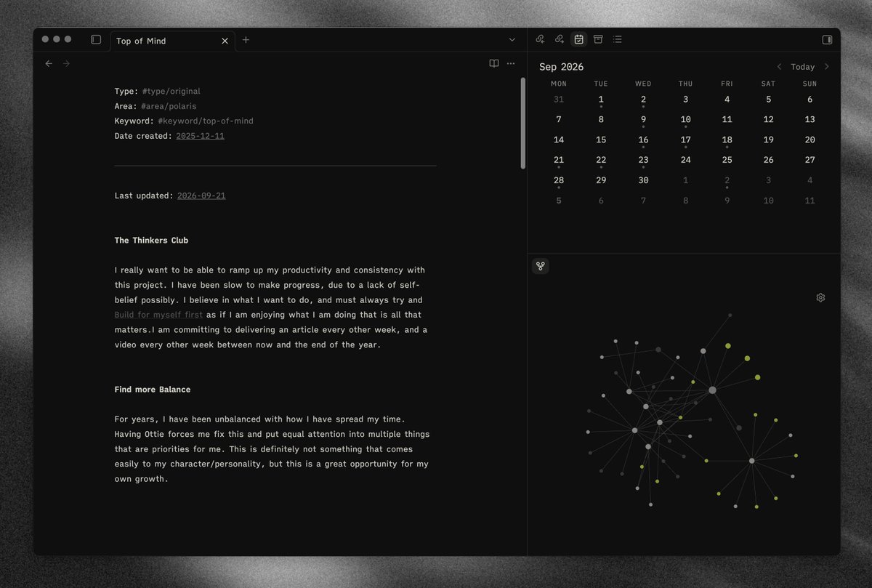This screenshot has width=872, height=588.
Task: Open the outgoing links pane icon
Action: tap(559, 39)
